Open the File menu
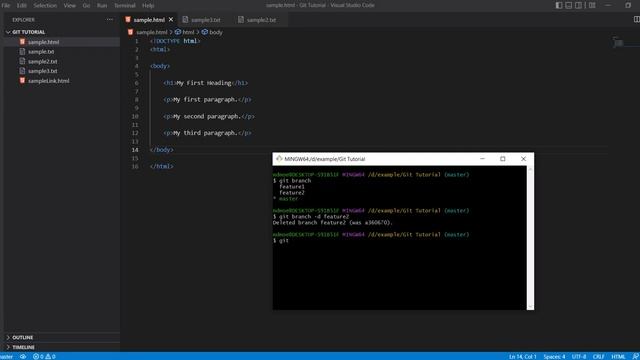Image resolution: width=640 pixels, height=360 pixels. coord(6,5)
